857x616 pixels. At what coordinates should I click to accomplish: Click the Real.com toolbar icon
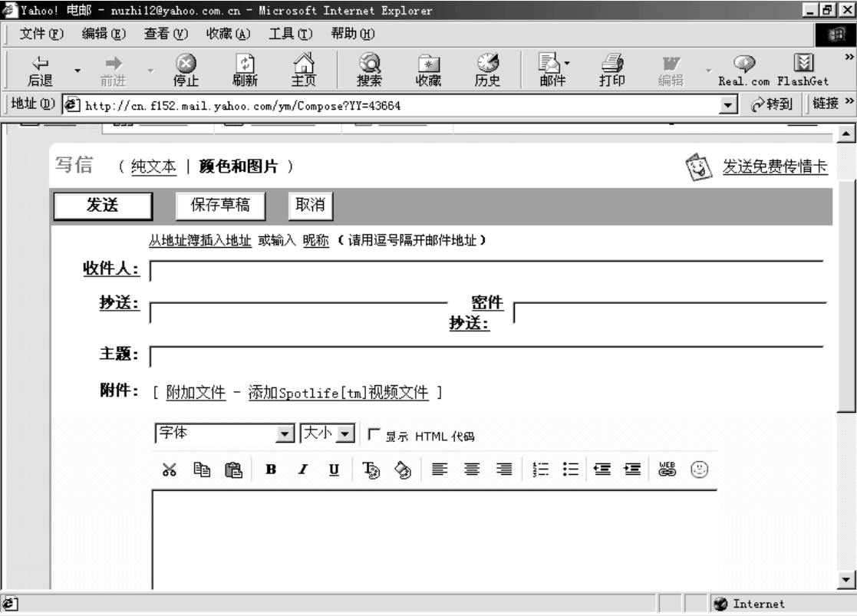(744, 71)
